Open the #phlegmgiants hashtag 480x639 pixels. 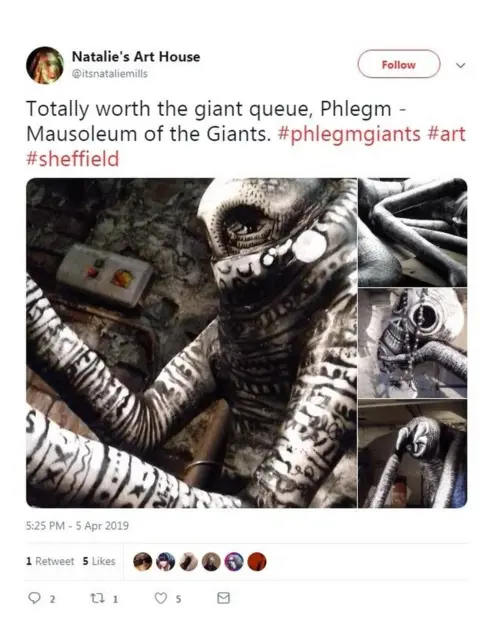click(349, 134)
